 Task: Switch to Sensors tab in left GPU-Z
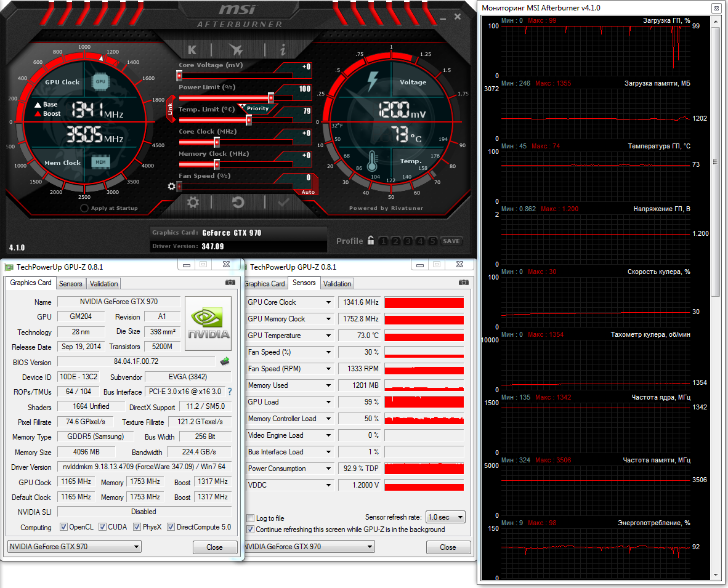[71, 284]
